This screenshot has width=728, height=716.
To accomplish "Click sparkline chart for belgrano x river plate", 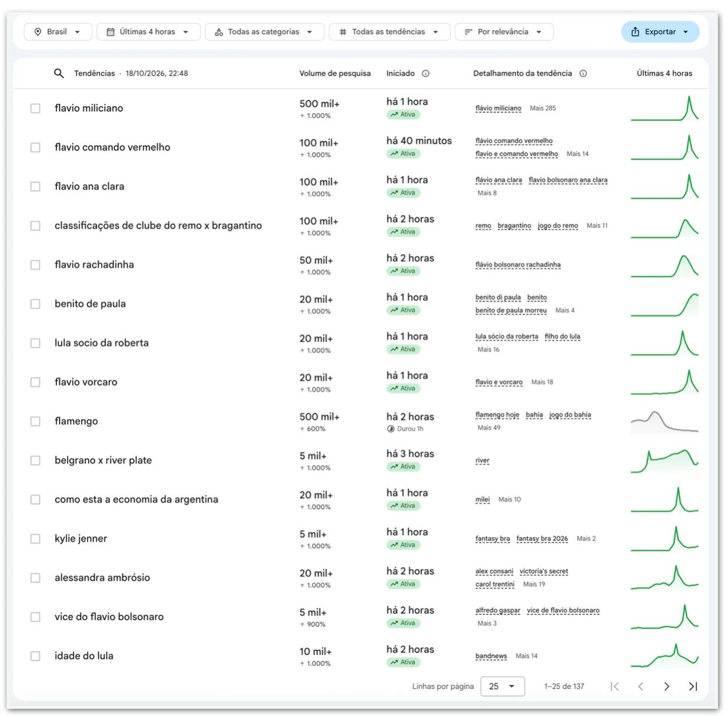I will coord(664,460).
